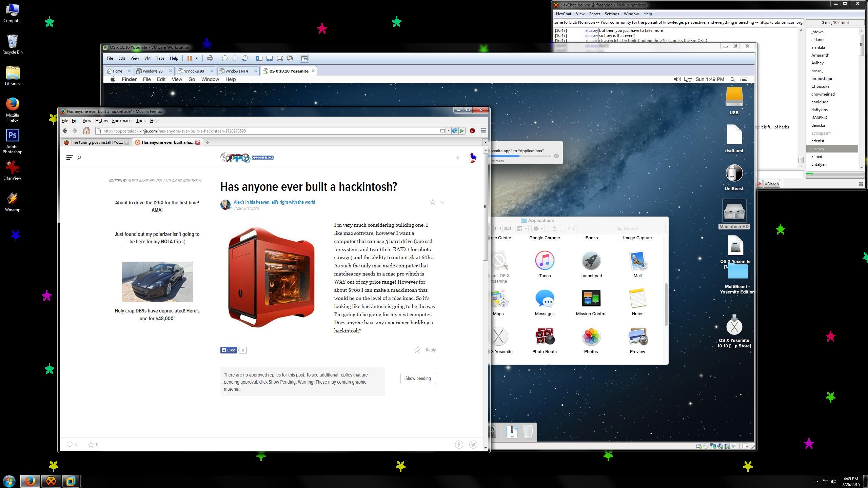This screenshot has width=868, height=488.
Task: Open the Finder arrange-by dropdown
Action: click(521, 228)
